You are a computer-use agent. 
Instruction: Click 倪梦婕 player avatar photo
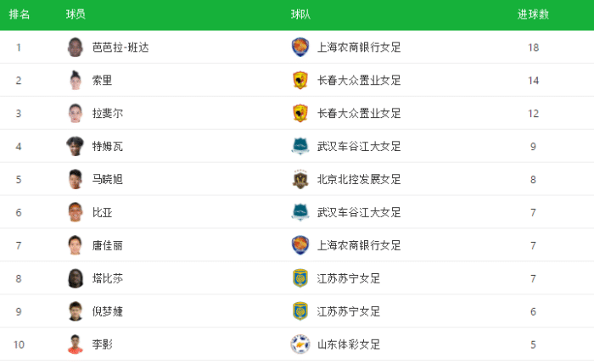tap(76, 311)
